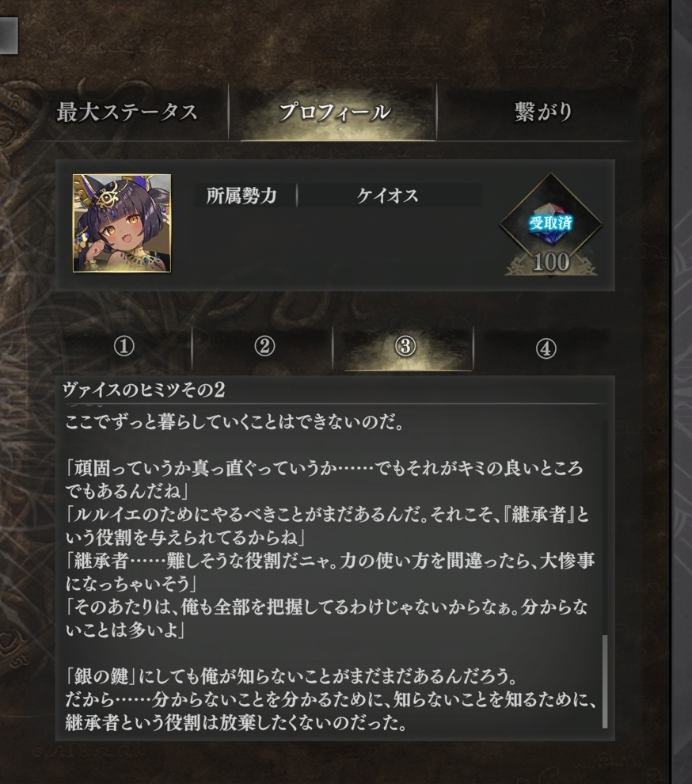Click the gray button at top-left edge
This screenshot has height=784, width=692.
[9, 36]
